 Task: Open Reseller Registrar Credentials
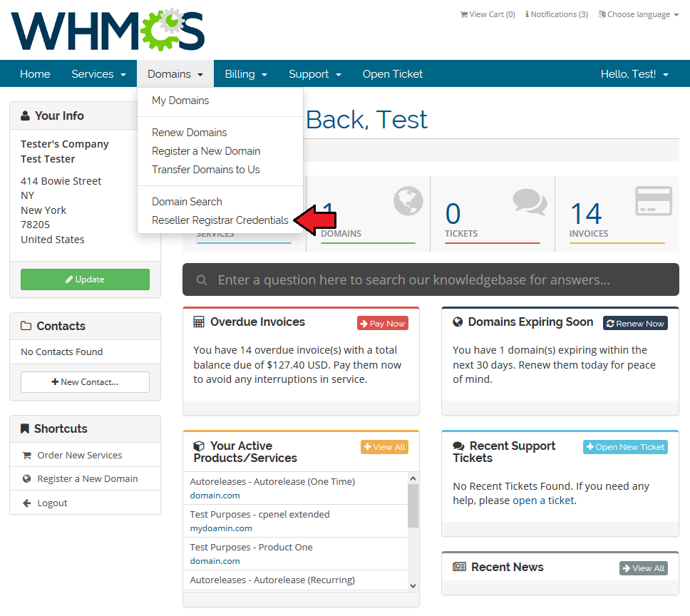pos(220,220)
